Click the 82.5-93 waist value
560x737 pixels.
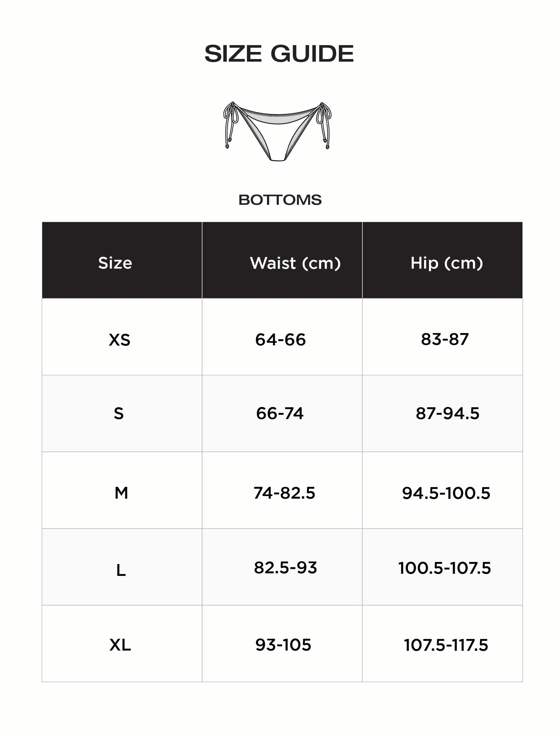tap(285, 568)
